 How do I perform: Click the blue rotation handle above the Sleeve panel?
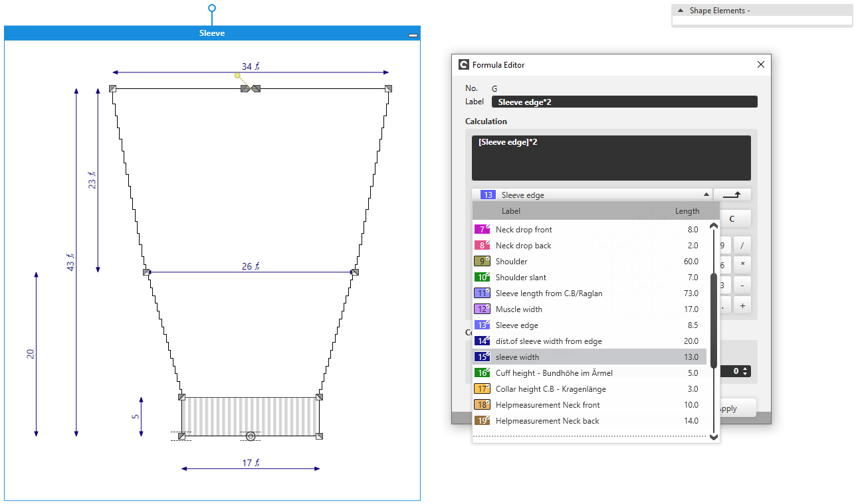212,9
